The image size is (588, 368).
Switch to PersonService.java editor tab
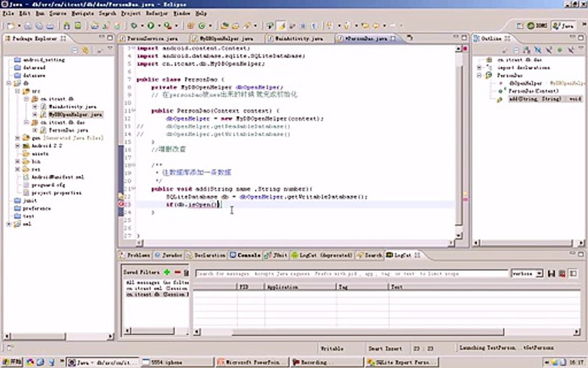[152, 38]
